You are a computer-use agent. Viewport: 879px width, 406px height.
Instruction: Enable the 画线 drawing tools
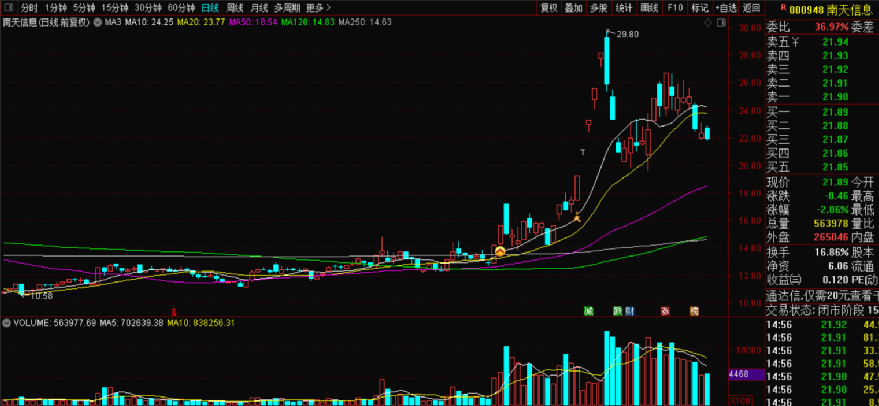pos(649,7)
